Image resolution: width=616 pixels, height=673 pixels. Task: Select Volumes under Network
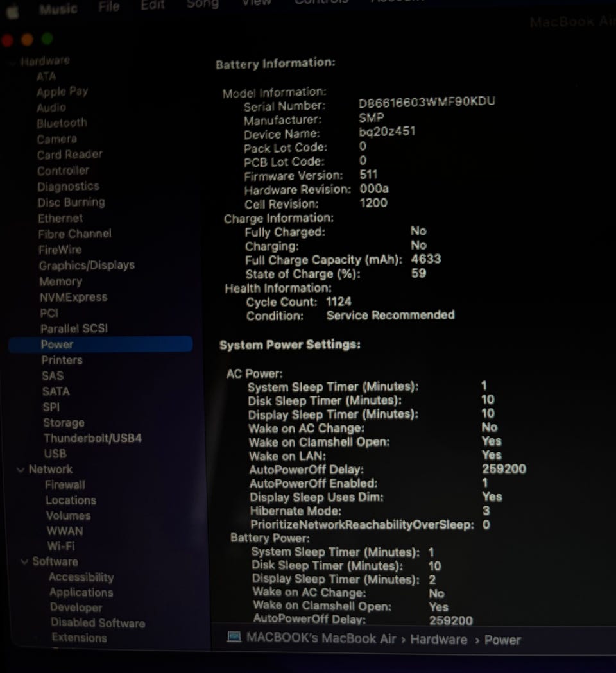68,515
